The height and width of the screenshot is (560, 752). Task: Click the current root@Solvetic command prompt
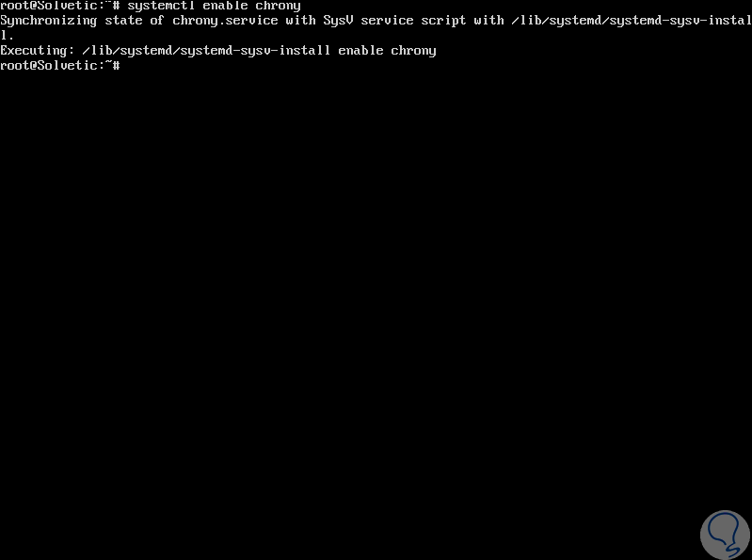point(60,65)
